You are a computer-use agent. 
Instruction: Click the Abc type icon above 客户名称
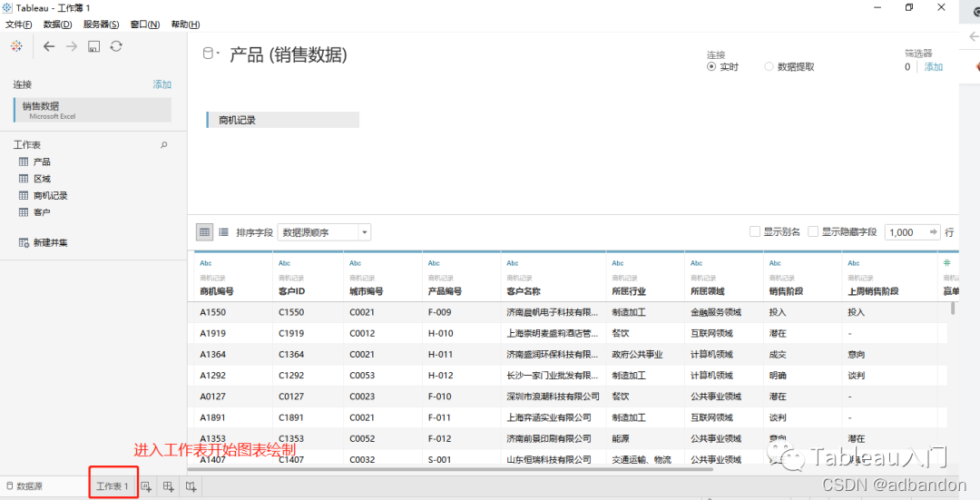click(513, 264)
